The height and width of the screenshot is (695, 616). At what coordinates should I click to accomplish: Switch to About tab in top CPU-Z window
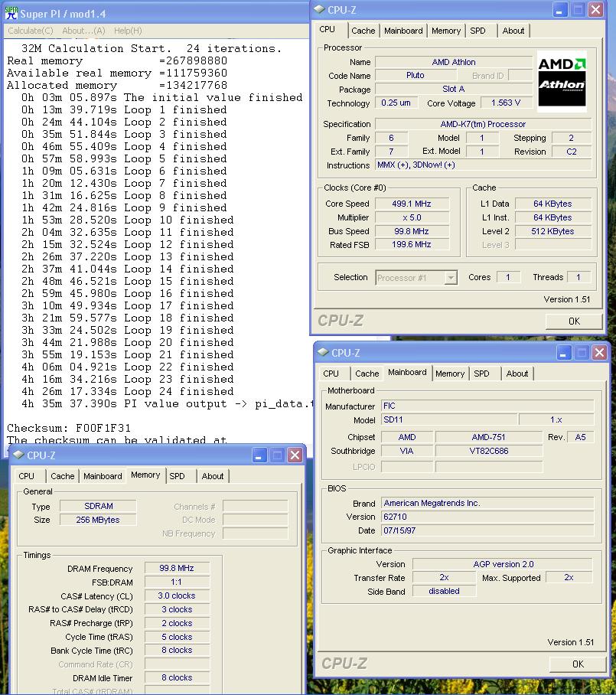513,31
